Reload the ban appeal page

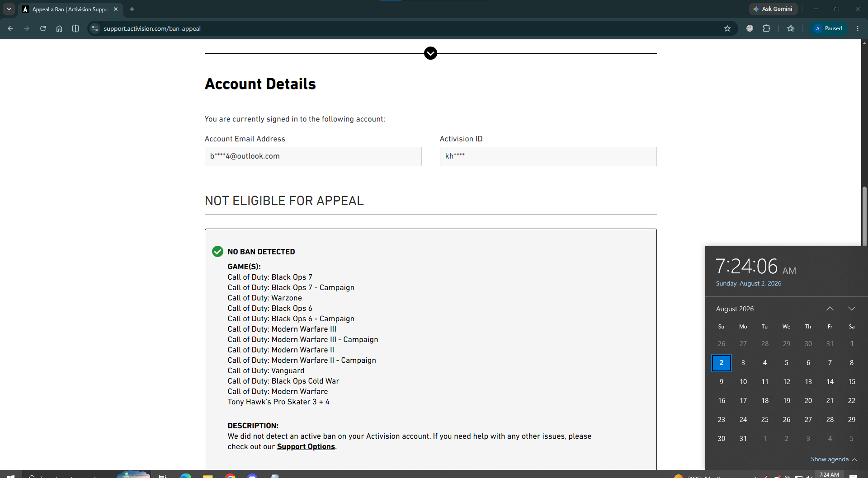43,28
